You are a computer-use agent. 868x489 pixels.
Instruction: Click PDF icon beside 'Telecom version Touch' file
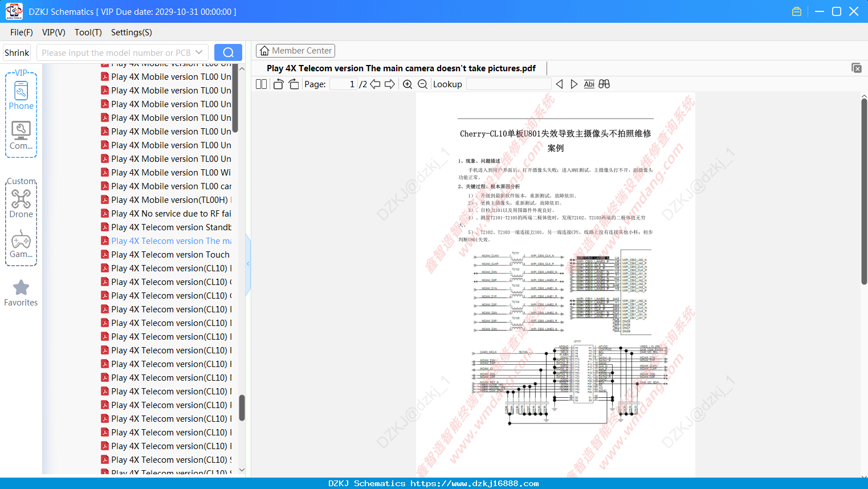(105, 254)
